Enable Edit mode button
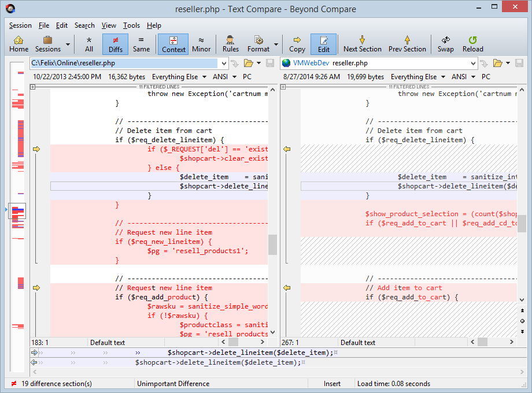The height and width of the screenshot is (393, 532). click(324, 44)
